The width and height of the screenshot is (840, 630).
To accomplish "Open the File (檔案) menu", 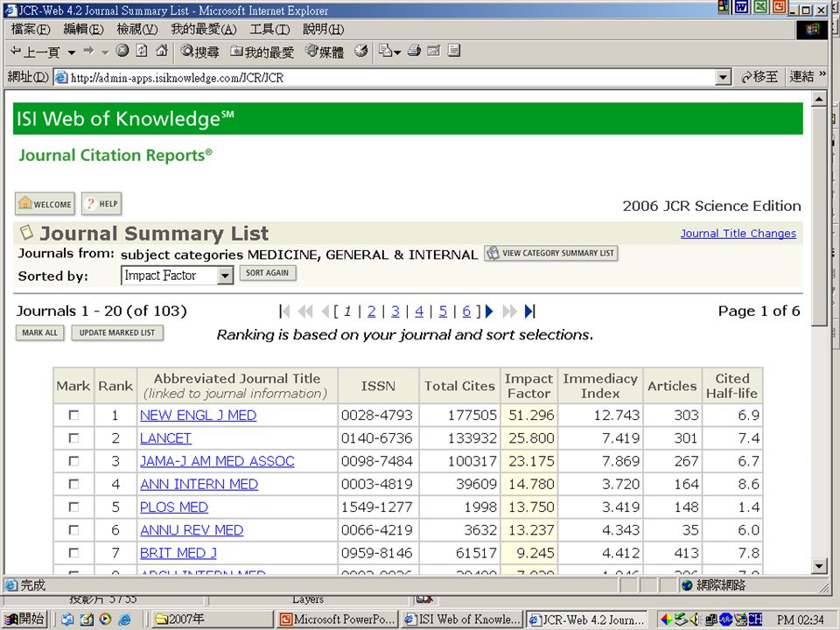I will coord(31,29).
